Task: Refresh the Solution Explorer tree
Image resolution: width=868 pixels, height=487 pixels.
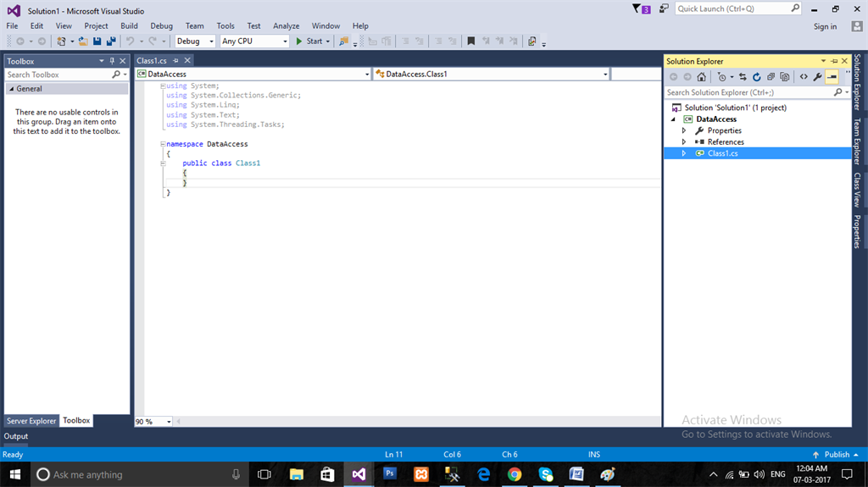Action: (757, 77)
